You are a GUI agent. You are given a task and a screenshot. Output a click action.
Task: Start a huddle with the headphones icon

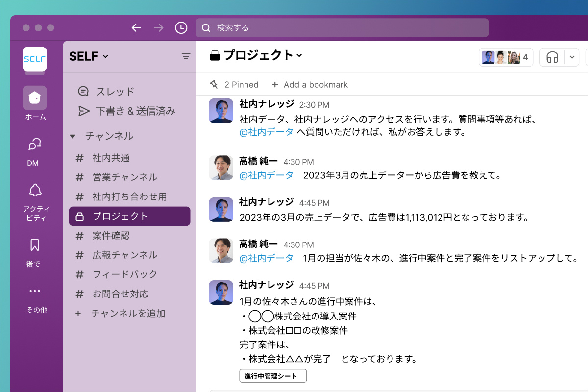[552, 57]
